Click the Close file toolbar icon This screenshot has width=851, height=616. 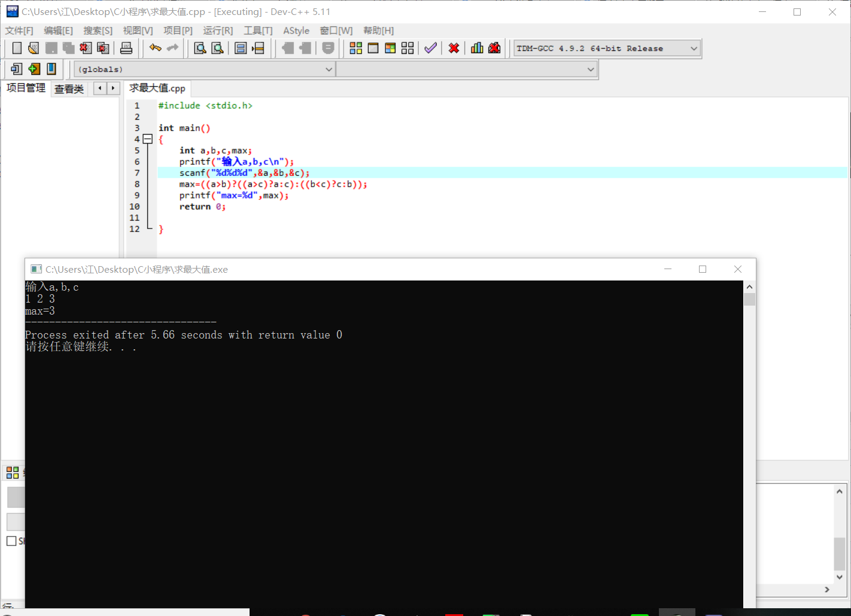click(x=86, y=48)
